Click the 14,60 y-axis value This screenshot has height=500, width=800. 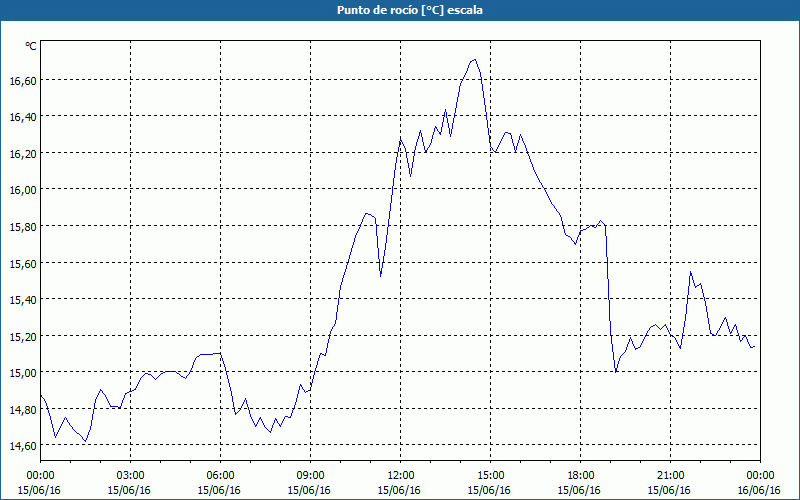click(x=23, y=446)
